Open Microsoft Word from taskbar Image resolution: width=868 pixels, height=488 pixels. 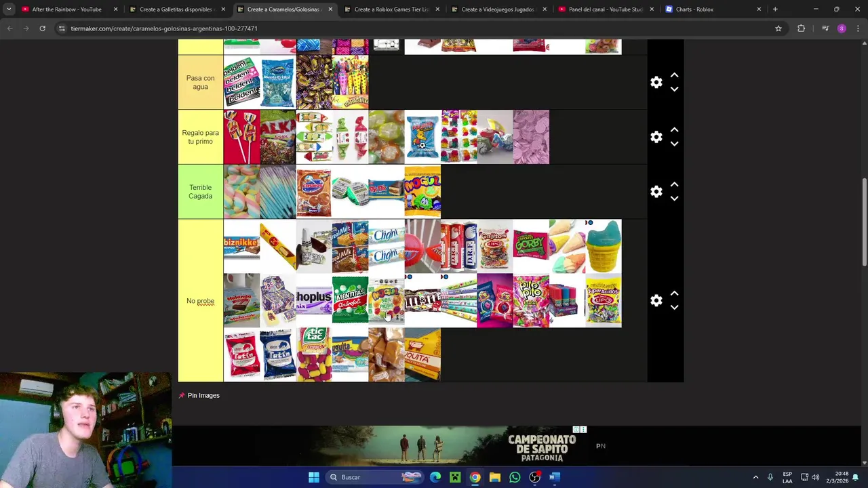(x=554, y=477)
